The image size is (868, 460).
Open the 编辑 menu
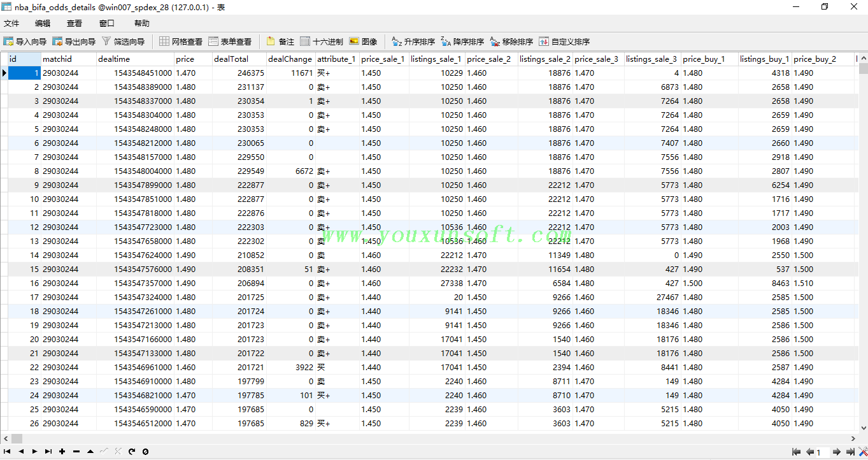tap(43, 24)
